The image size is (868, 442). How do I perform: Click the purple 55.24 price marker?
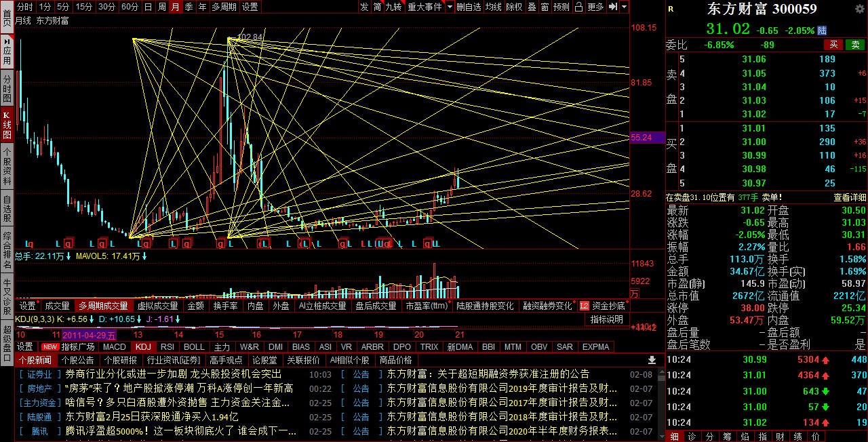click(x=646, y=137)
